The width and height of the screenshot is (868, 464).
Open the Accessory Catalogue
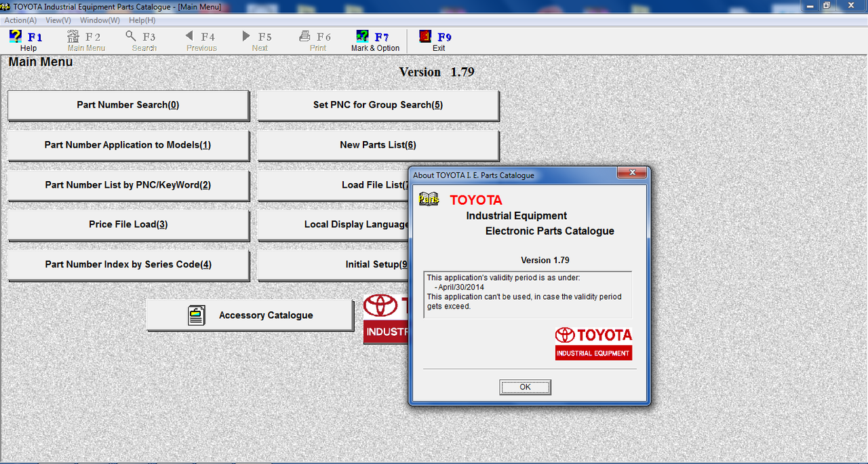click(250, 315)
